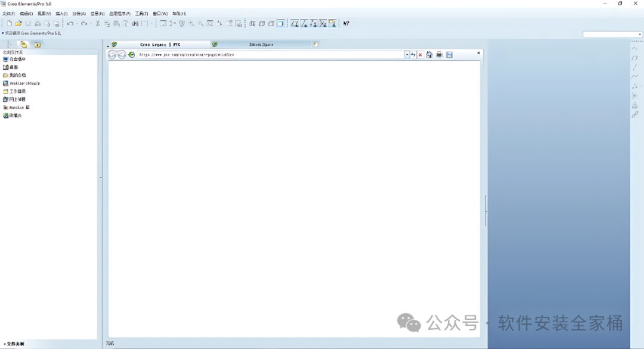
Task: Click the Cut scissors icon
Action: coord(98,23)
